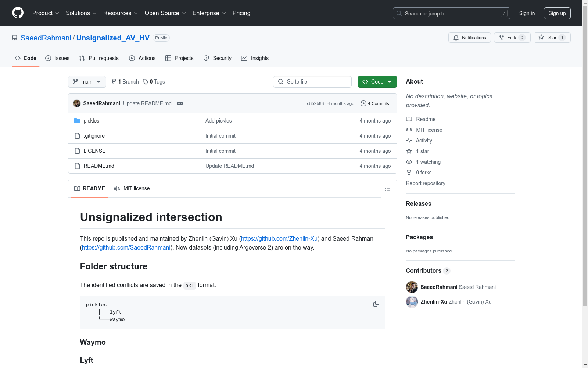Expand the Open Source menu
588x368 pixels.
pos(165,13)
